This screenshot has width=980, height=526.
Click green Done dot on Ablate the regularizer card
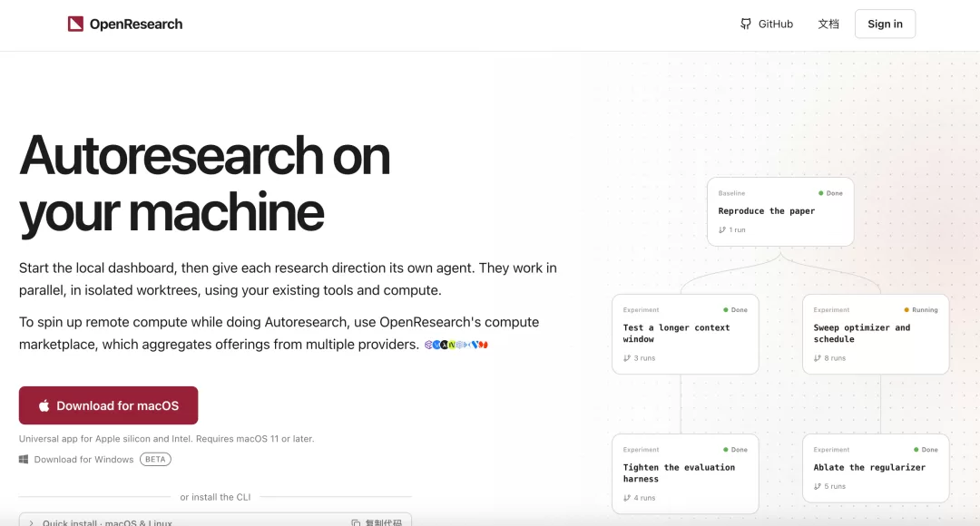click(916, 450)
